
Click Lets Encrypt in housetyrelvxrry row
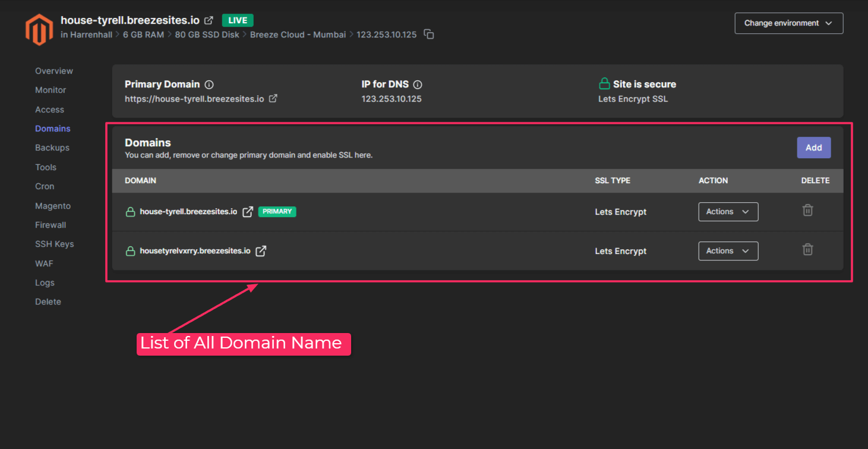click(x=621, y=251)
